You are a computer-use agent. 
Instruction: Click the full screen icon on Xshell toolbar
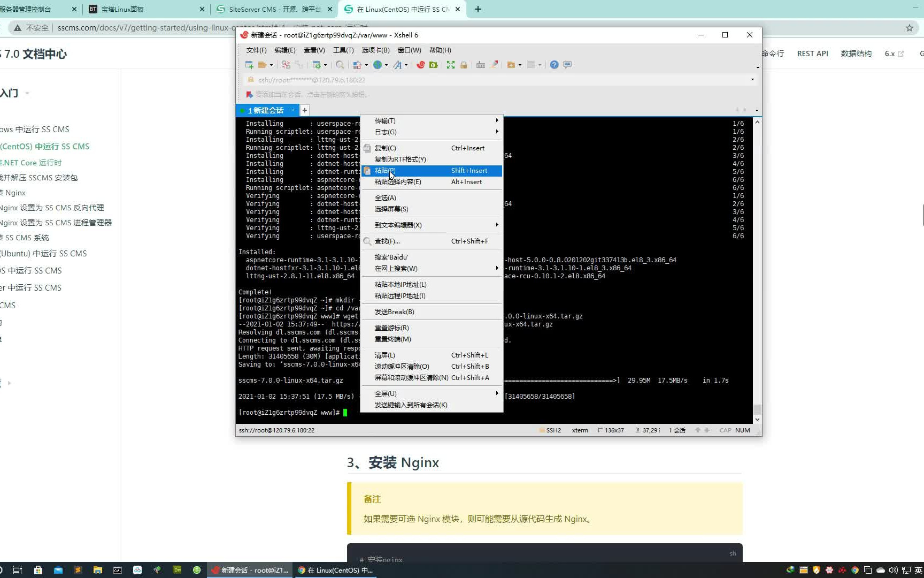pyautogui.click(x=450, y=64)
